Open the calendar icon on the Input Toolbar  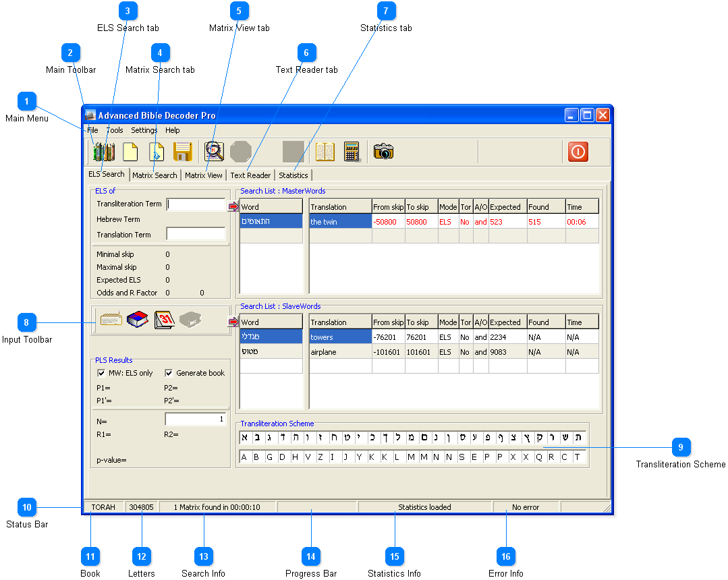pyautogui.click(x=165, y=320)
